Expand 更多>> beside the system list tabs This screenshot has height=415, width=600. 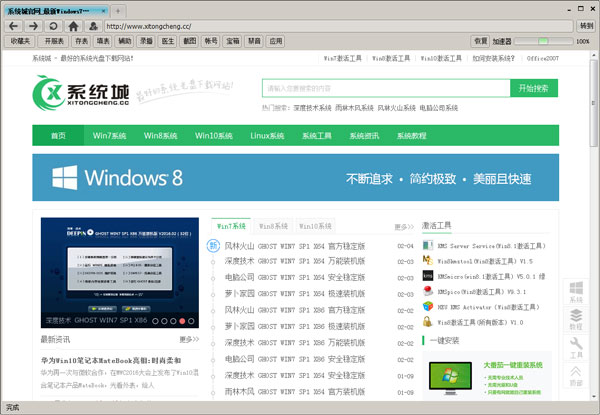(x=404, y=227)
